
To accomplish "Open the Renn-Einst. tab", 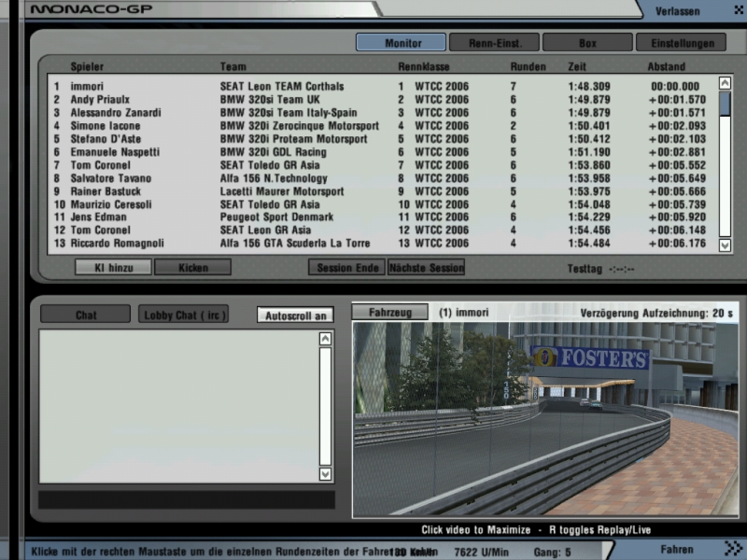I will (493, 43).
